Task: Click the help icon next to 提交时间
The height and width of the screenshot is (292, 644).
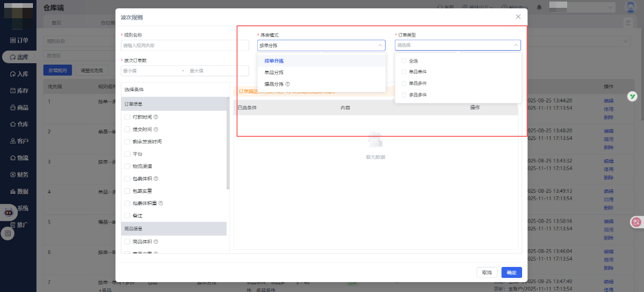Action: [156, 130]
